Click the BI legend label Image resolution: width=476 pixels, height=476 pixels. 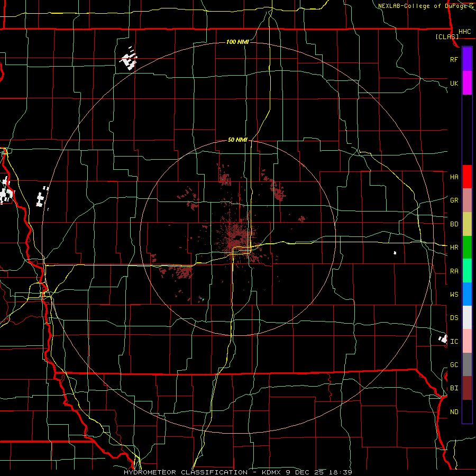point(454,388)
